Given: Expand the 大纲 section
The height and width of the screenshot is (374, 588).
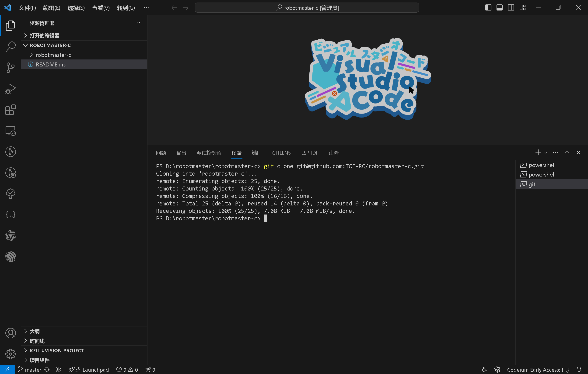Looking at the screenshot, I should (84, 331).
